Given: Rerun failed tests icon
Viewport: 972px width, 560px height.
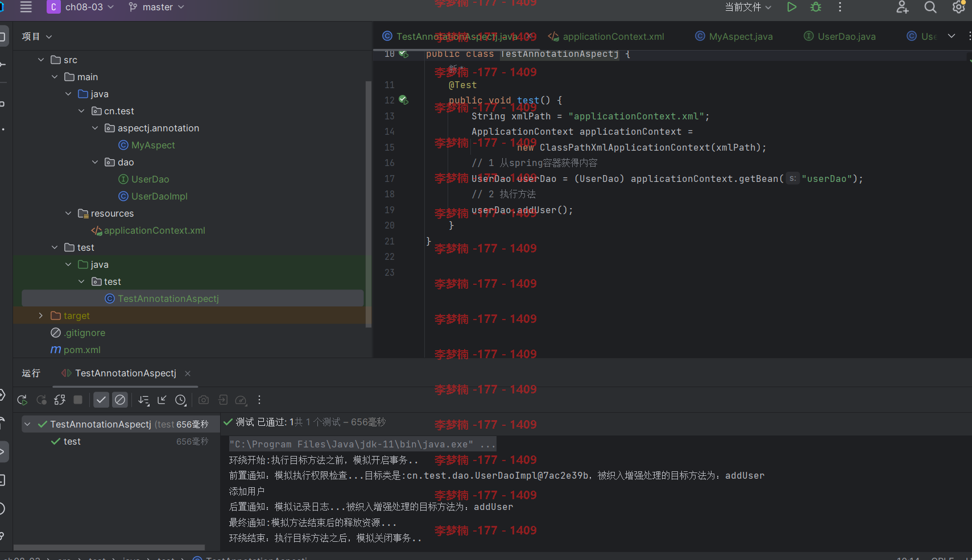Looking at the screenshot, I should pyautogui.click(x=41, y=400).
